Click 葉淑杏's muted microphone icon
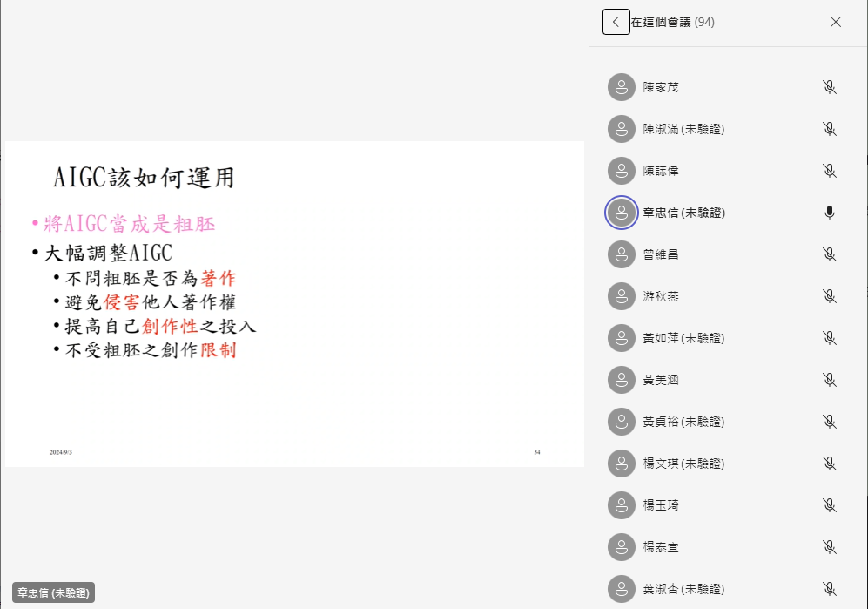 pyautogui.click(x=829, y=589)
